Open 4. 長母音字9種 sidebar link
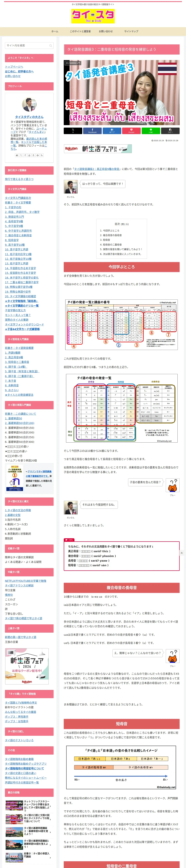The image size is (186, 868). [14, 221]
